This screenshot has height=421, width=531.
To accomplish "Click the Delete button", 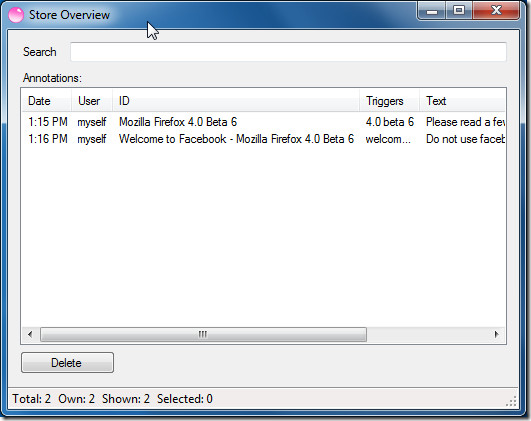I will [67, 363].
